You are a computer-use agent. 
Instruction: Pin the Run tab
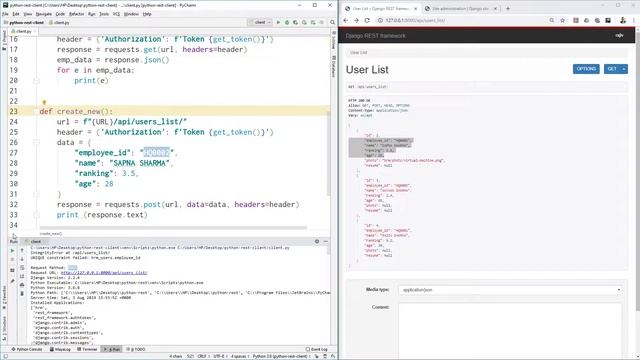[12, 281]
